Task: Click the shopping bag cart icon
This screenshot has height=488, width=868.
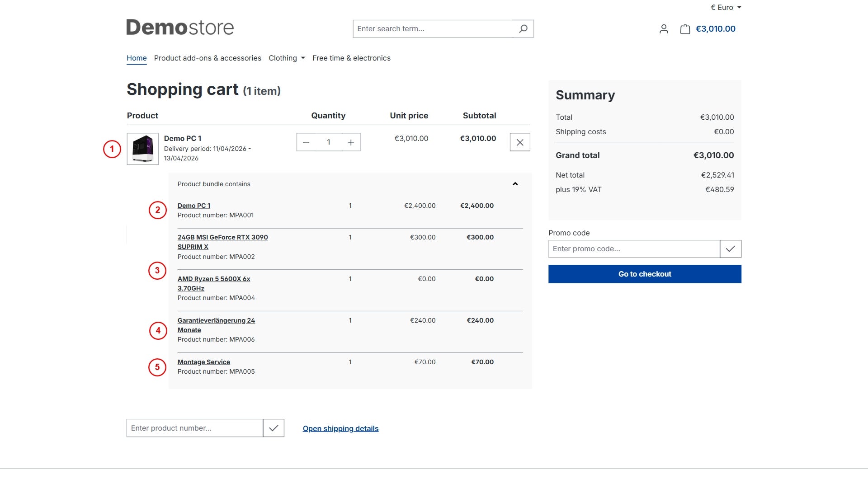Action: tap(685, 29)
